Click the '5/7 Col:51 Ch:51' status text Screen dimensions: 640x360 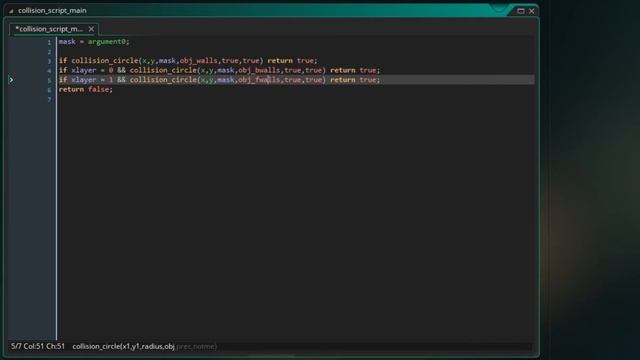tap(38, 346)
